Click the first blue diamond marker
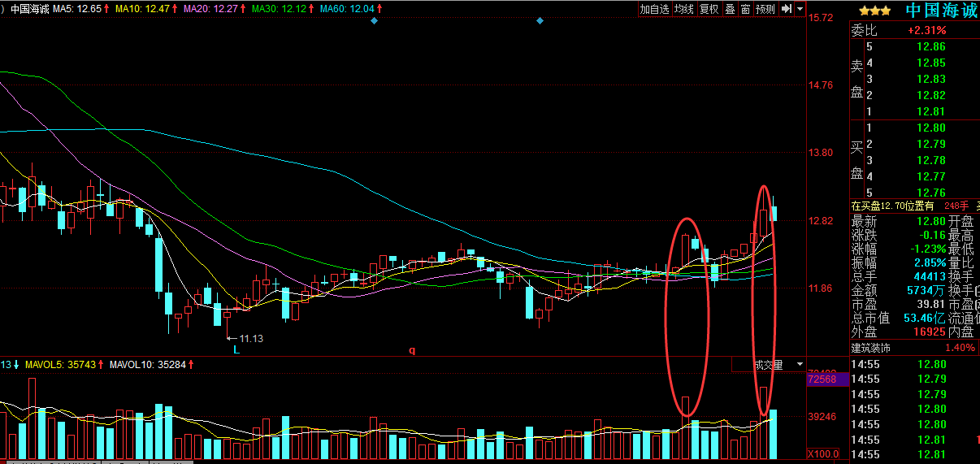980x464 pixels. pos(374,20)
